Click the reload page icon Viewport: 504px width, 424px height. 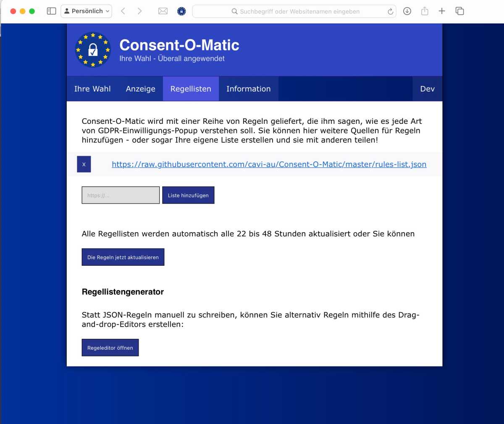[390, 12]
